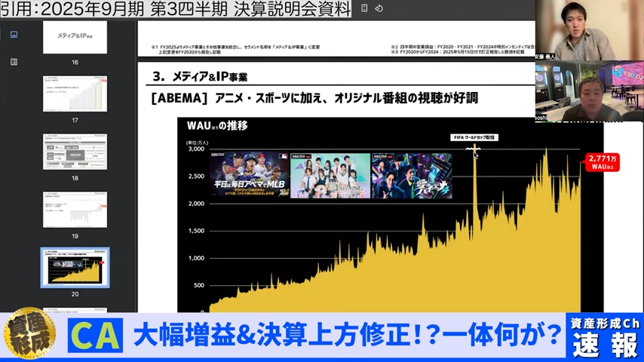Select the highlighted page 20 thumbnail
The image size is (644, 362).
tap(75, 268)
